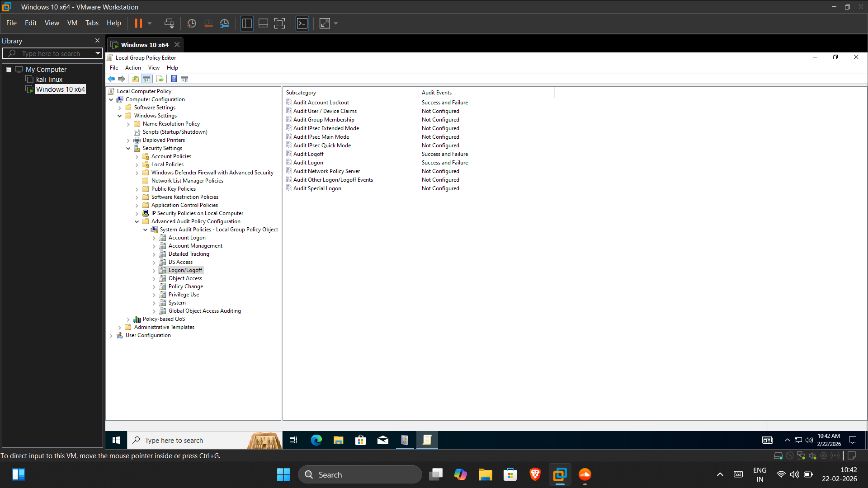Click Revert to snapshot icon
The width and height of the screenshot is (868, 488).
click(x=208, y=23)
